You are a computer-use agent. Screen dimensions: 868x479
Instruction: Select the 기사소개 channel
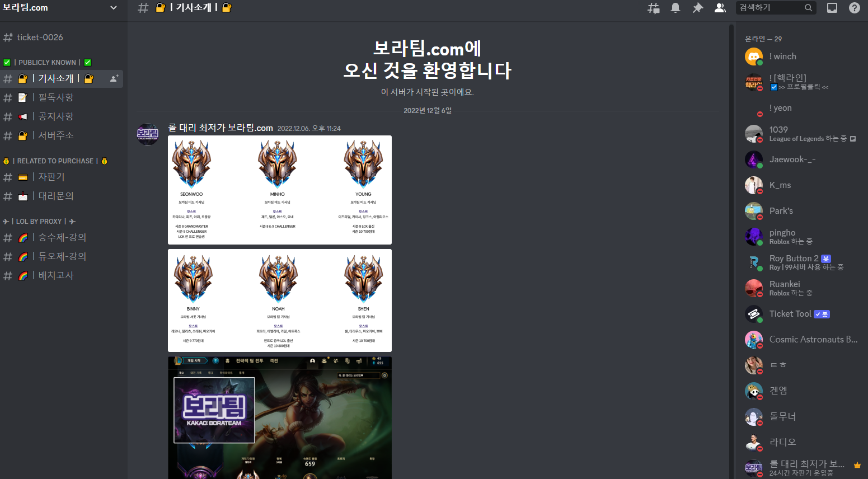pyautogui.click(x=62, y=79)
